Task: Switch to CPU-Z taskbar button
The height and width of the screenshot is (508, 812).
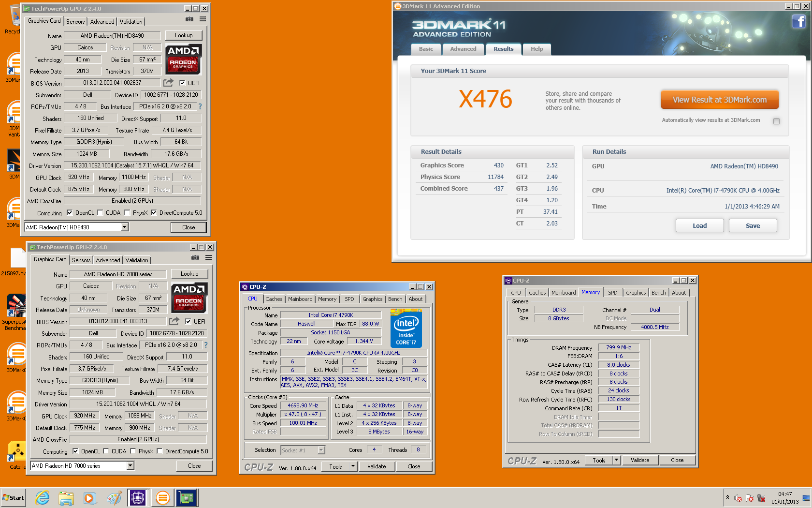Action: (x=137, y=497)
